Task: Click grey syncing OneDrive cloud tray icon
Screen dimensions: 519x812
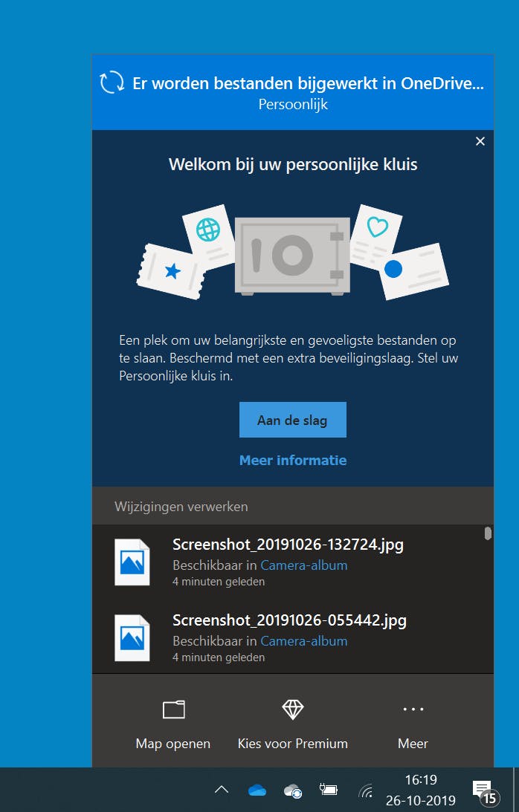Action: [x=293, y=790]
